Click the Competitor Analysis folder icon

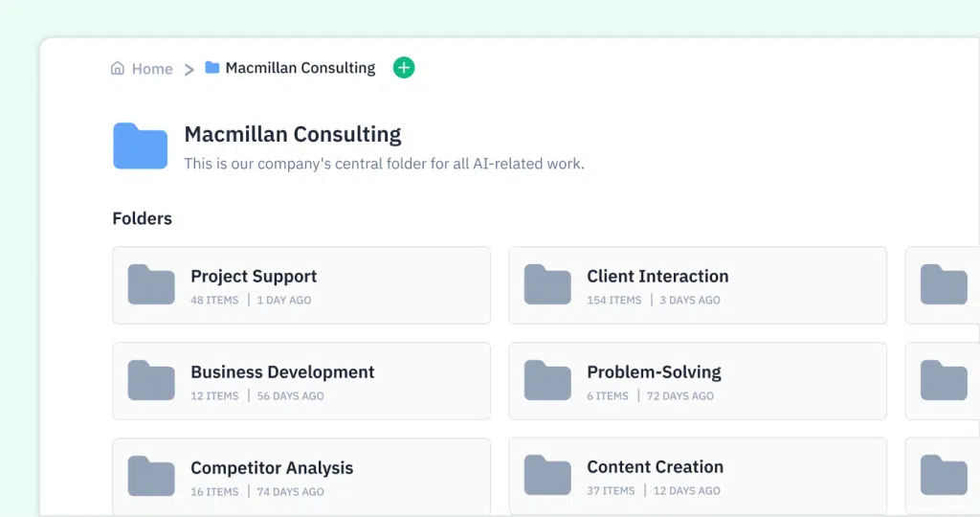(x=151, y=476)
